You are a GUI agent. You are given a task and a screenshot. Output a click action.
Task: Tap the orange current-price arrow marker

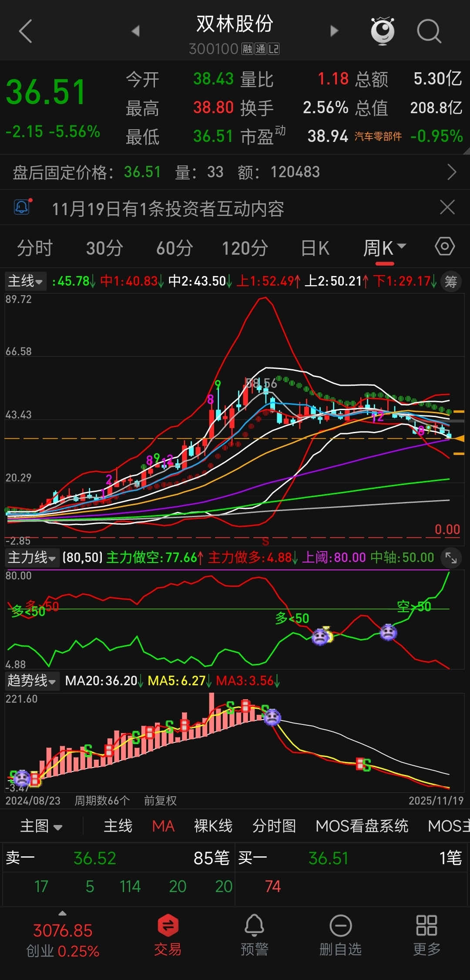[x=458, y=438]
